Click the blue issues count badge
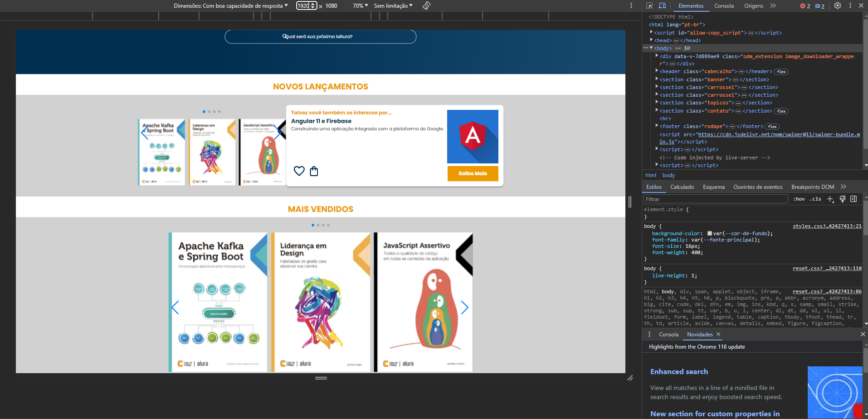This screenshot has width=868, height=419. (820, 6)
